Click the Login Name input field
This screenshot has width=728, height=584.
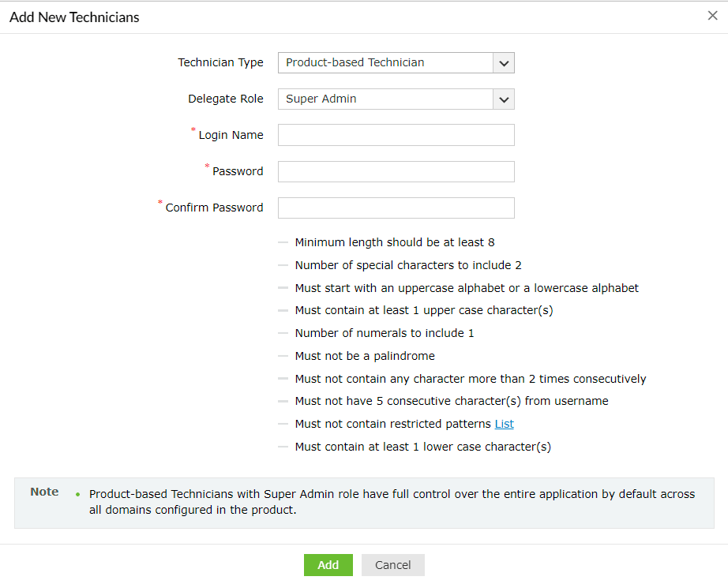coord(395,134)
